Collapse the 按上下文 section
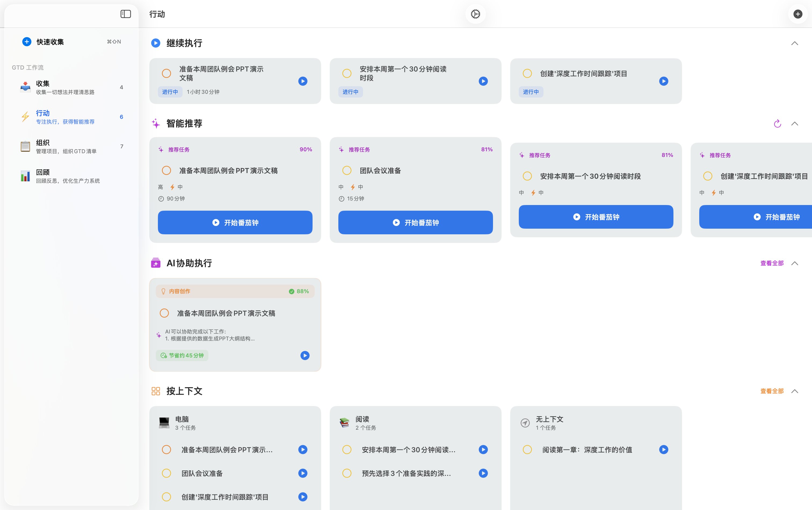 pos(795,391)
